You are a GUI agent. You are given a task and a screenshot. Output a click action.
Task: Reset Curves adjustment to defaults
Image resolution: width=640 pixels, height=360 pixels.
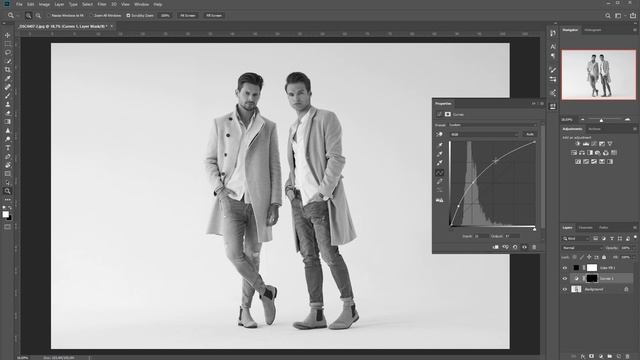click(x=515, y=247)
